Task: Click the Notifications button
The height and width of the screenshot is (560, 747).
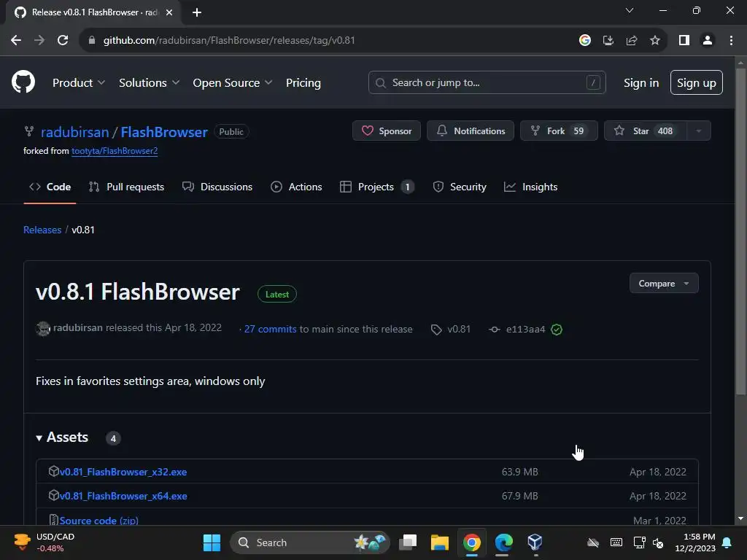Action: pyautogui.click(x=471, y=131)
